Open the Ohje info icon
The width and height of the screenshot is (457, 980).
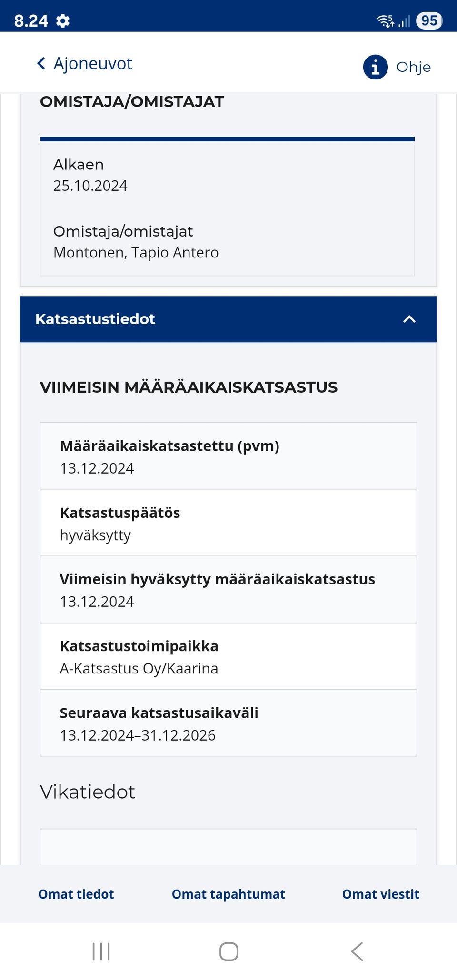pos(375,67)
